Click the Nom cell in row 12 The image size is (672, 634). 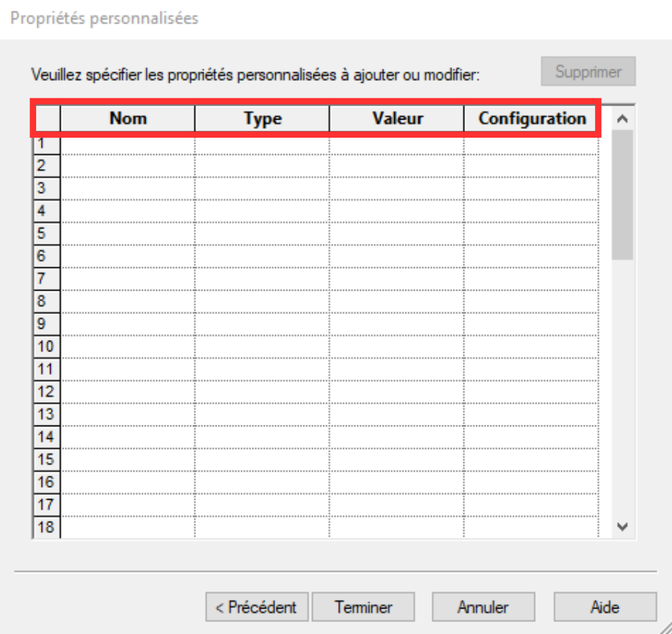click(x=128, y=392)
